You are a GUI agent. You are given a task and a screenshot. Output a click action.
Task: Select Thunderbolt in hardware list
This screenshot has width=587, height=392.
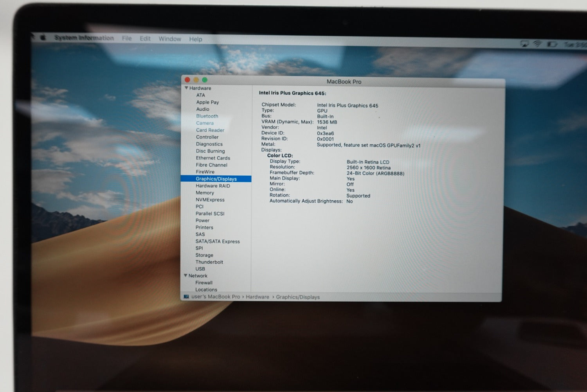click(209, 262)
